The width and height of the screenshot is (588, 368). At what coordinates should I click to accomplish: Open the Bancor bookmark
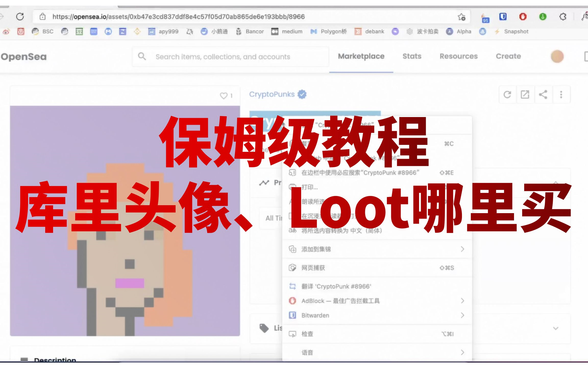click(250, 31)
